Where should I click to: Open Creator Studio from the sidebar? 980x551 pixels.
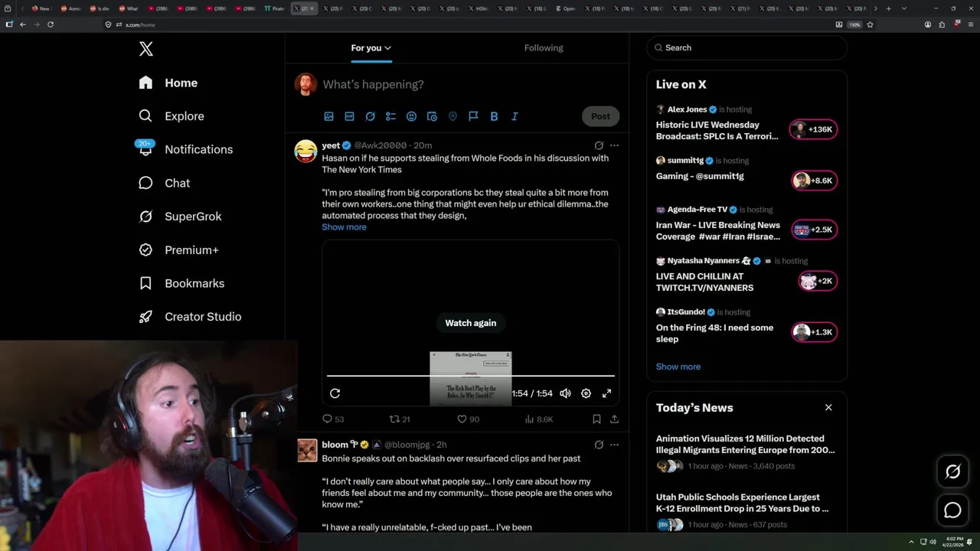pyautogui.click(x=190, y=317)
